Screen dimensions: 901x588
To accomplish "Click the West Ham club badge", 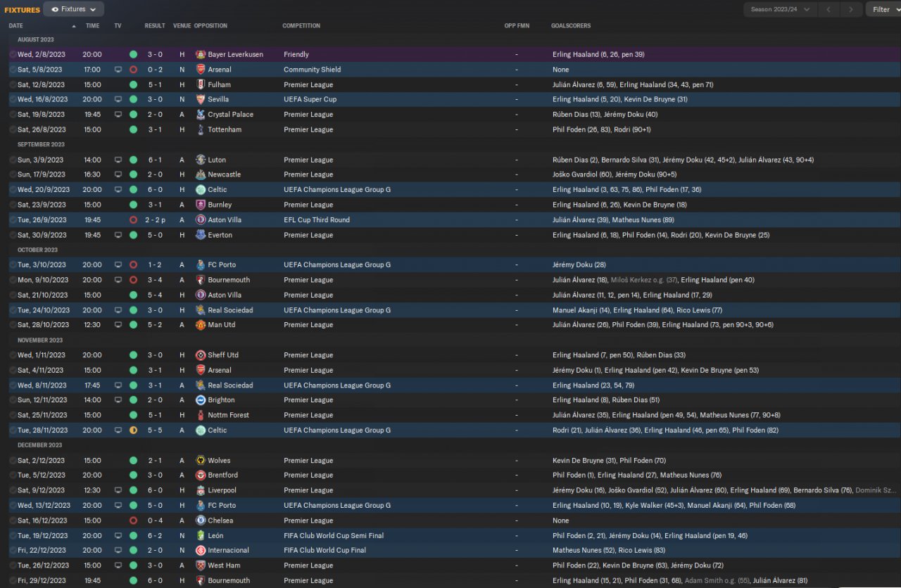I will pos(201,565).
